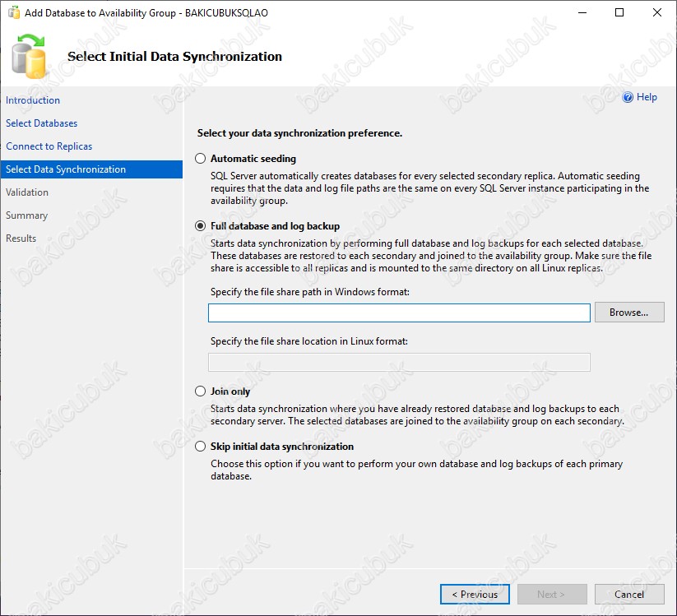The image size is (677, 616).
Task: Click the < Previous button
Action: tap(475, 595)
